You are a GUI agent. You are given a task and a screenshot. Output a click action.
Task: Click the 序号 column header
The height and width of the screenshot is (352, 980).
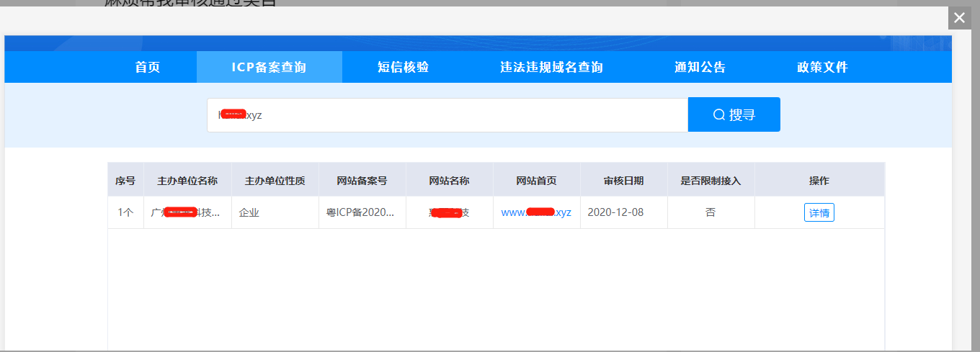click(x=125, y=181)
